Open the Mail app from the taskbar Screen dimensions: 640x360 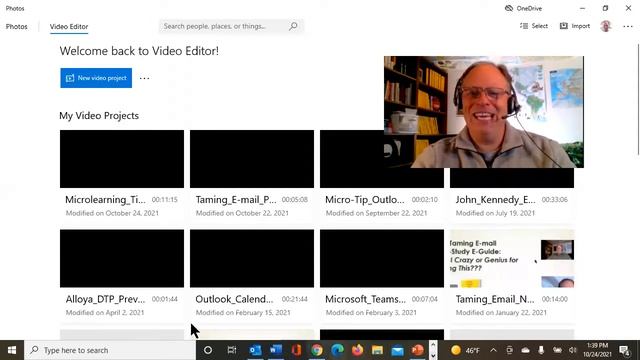click(398, 350)
